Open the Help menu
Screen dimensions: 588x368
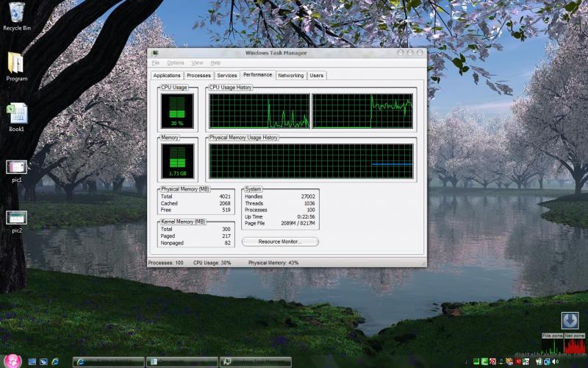pos(215,63)
